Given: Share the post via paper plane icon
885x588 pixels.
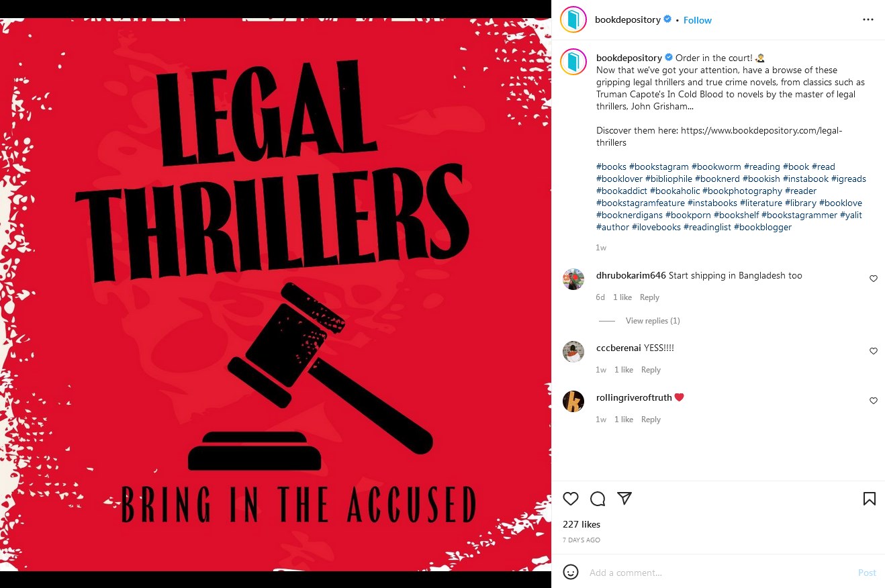Looking at the screenshot, I should [624, 499].
